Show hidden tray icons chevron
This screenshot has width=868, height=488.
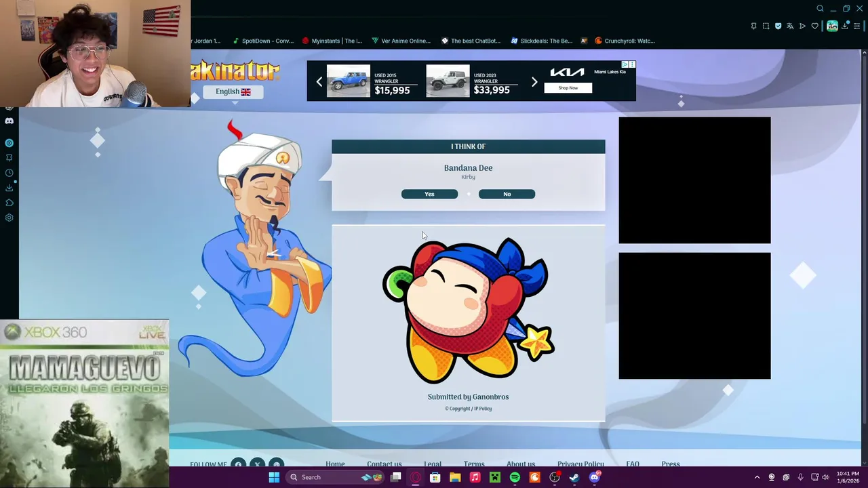click(x=757, y=477)
